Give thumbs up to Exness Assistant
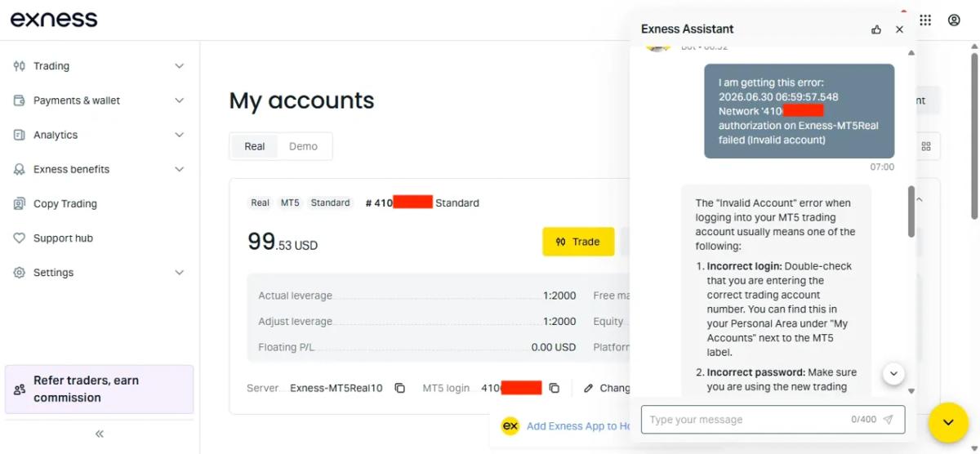This screenshot has width=980, height=454. pos(876,29)
